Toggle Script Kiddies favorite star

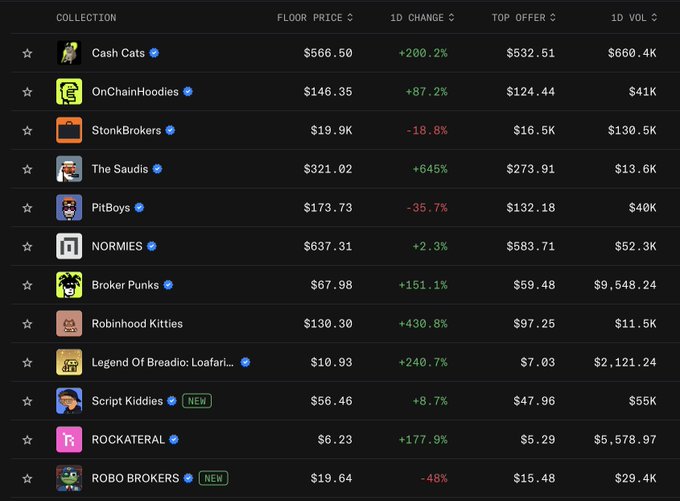[27, 401]
